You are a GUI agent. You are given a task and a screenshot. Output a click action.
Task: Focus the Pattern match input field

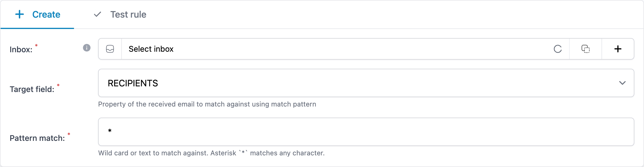366,132
